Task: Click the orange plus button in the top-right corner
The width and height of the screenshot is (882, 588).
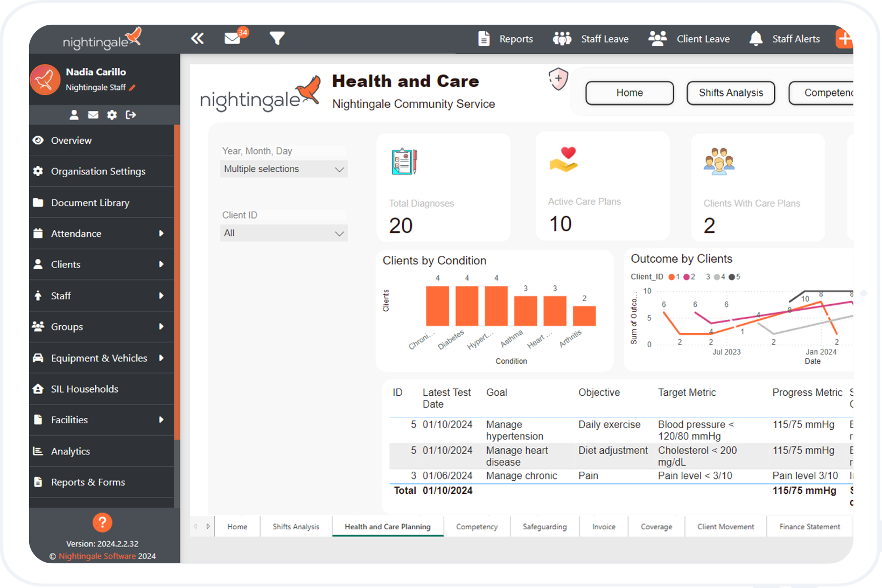Action: 845,38
